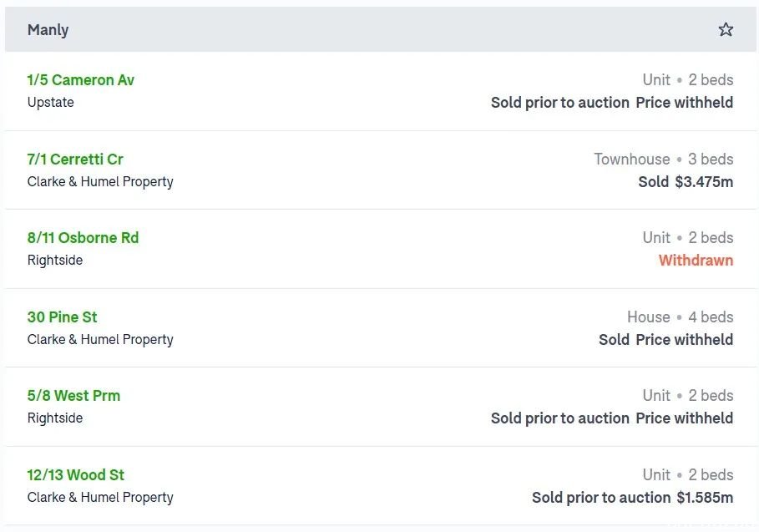The image size is (759, 532).
Task: Click Rightside agency under Osborne Rd
Action: [55, 261]
